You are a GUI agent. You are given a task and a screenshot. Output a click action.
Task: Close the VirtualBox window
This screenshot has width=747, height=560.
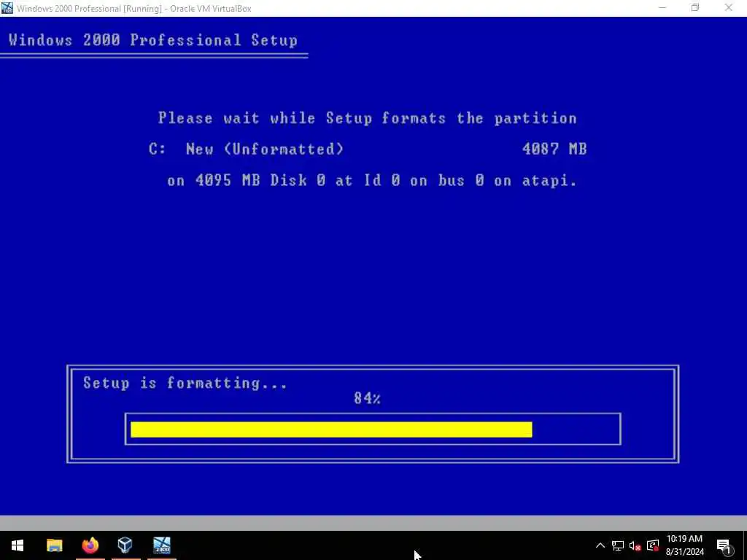[729, 8]
